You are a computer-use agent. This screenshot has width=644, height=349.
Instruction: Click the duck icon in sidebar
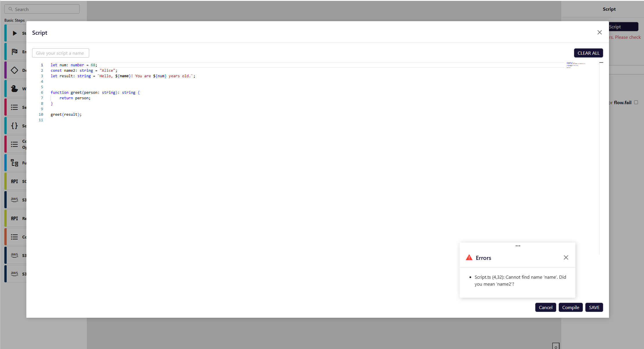point(14,89)
